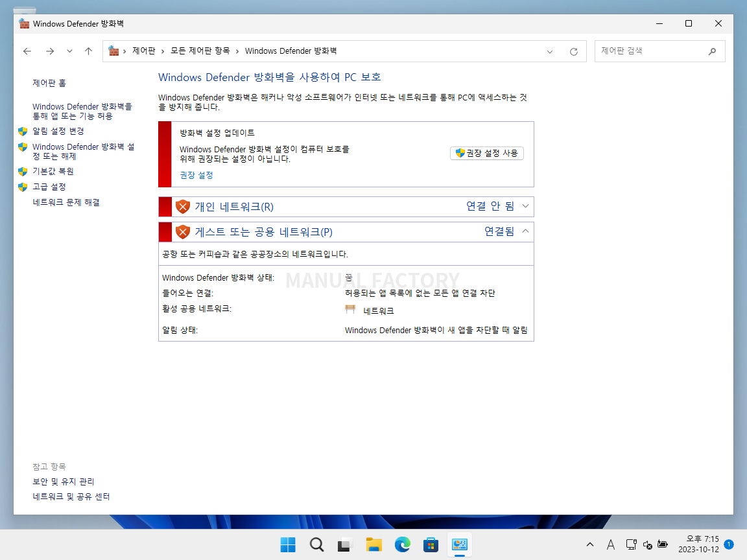Open 네트워크 문제 해결 link
This screenshot has width=747, height=560.
66,202
